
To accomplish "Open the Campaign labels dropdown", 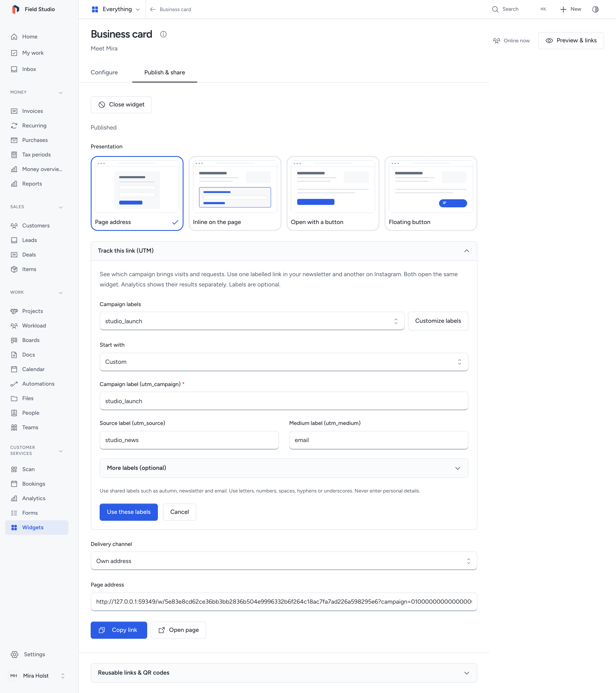I will (252, 321).
